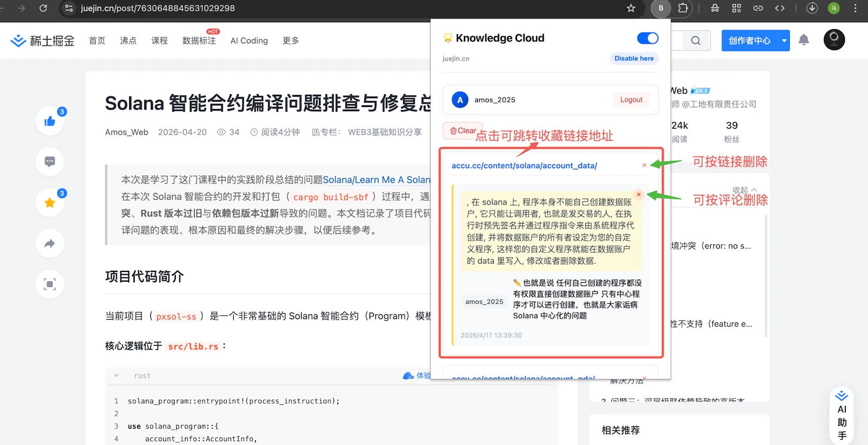Screen dimensions: 868x445
Task: Open the 数据标注 nav tab
Action: [x=199, y=41]
